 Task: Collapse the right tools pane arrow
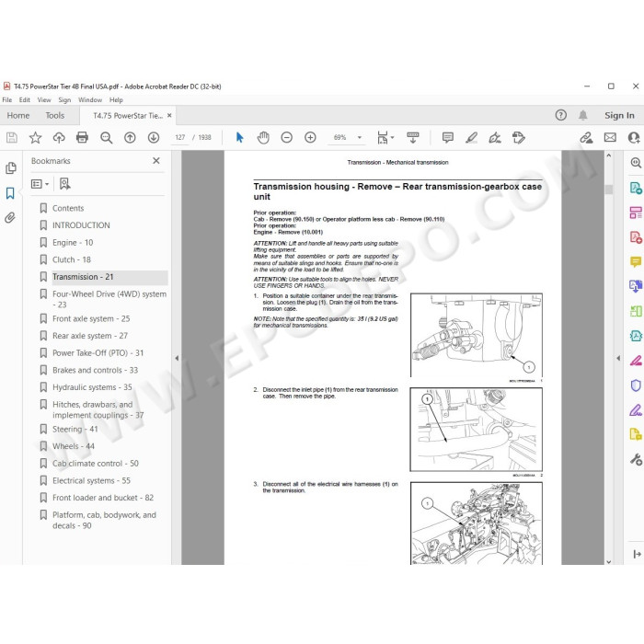618,358
